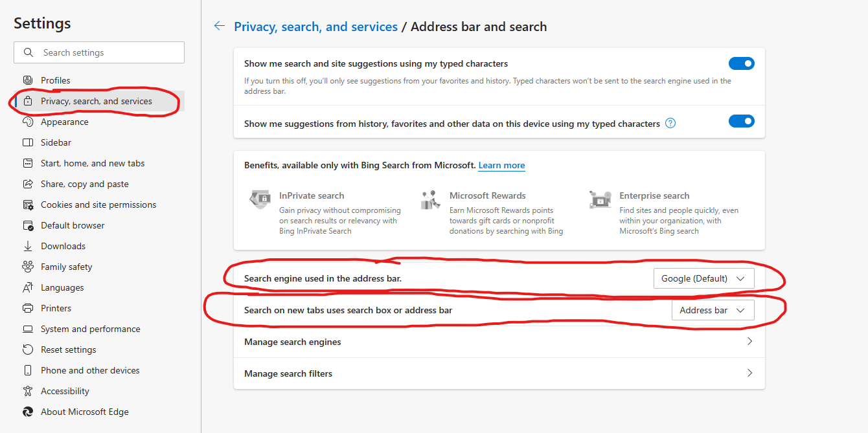The width and height of the screenshot is (868, 433).
Task: Click the Appearance palette icon
Action: 28,122
